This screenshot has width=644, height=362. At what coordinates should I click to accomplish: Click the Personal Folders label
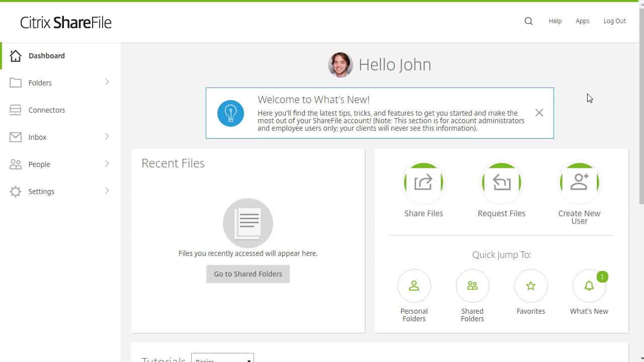click(414, 315)
